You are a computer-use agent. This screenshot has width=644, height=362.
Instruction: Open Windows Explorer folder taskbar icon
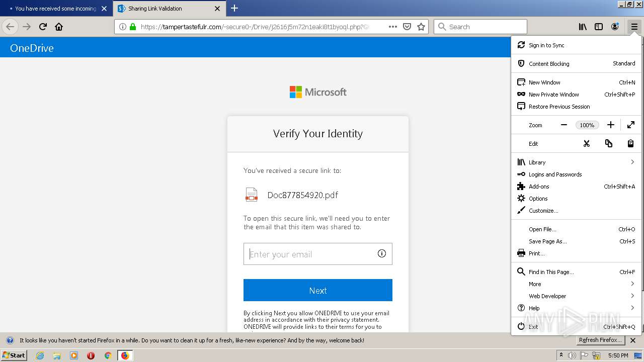57,355
